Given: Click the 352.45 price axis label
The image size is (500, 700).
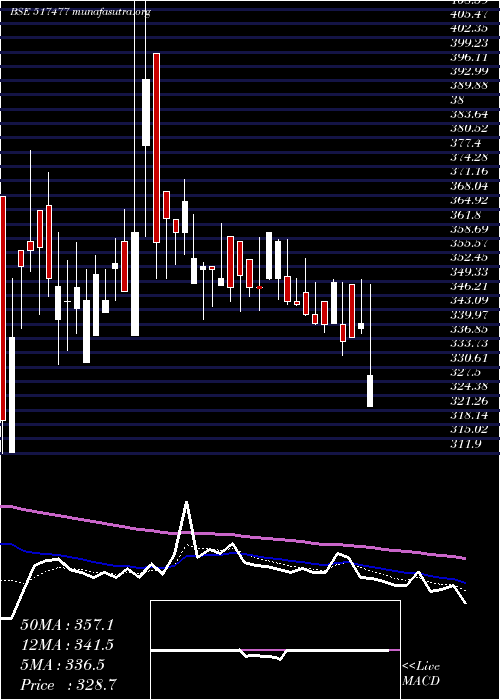Looking at the screenshot, I should coord(469,258).
